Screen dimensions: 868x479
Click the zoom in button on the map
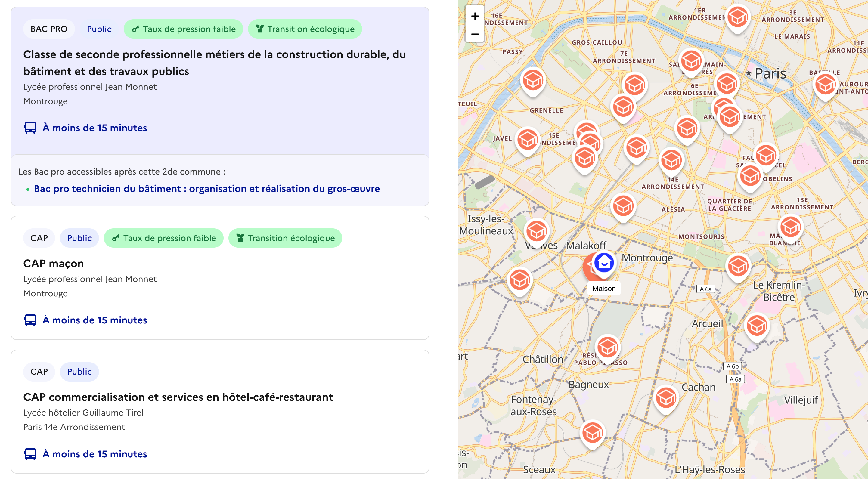475,16
